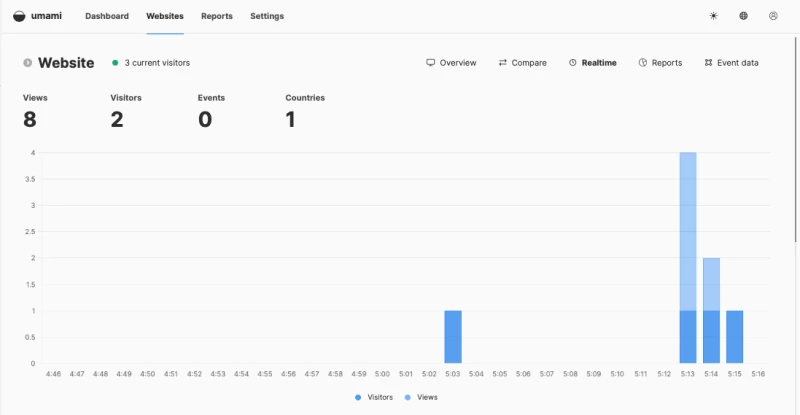Toggle the Visitors legend series

click(x=374, y=397)
